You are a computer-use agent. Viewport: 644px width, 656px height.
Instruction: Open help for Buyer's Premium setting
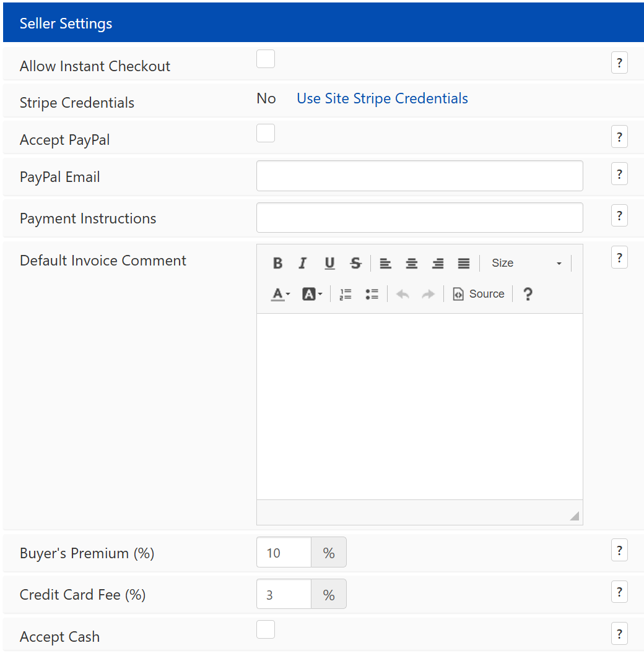pos(619,550)
